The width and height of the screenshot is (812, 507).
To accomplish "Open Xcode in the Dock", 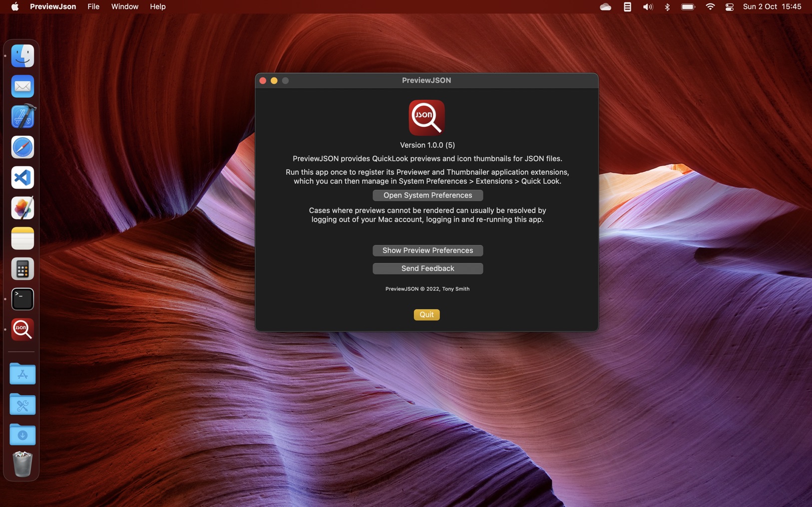I will [22, 117].
